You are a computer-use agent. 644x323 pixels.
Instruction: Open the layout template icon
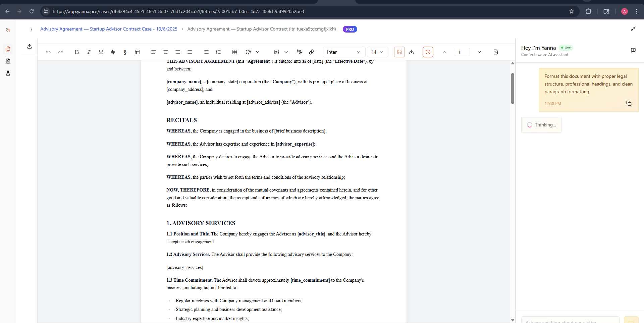(x=137, y=52)
